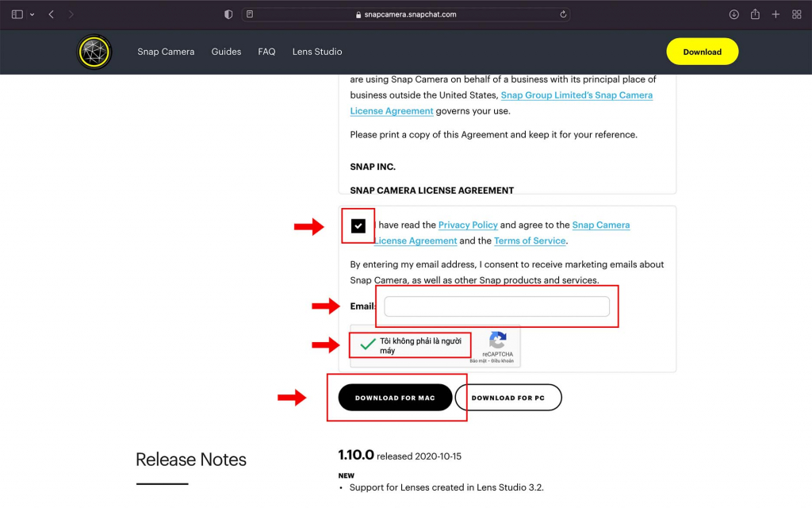The height and width of the screenshot is (508, 812).
Task: Open the Snap Camera nav item
Action: [x=166, y=52]
